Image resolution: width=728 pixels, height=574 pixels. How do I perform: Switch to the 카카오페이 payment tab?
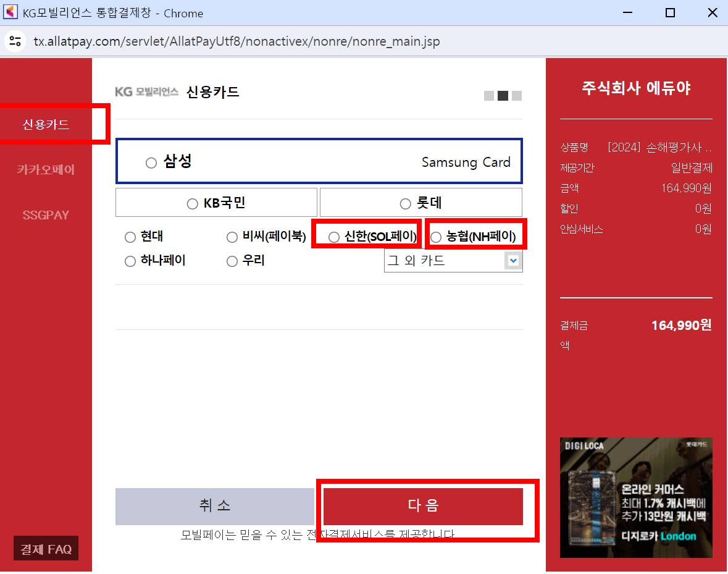pos(46,169)
